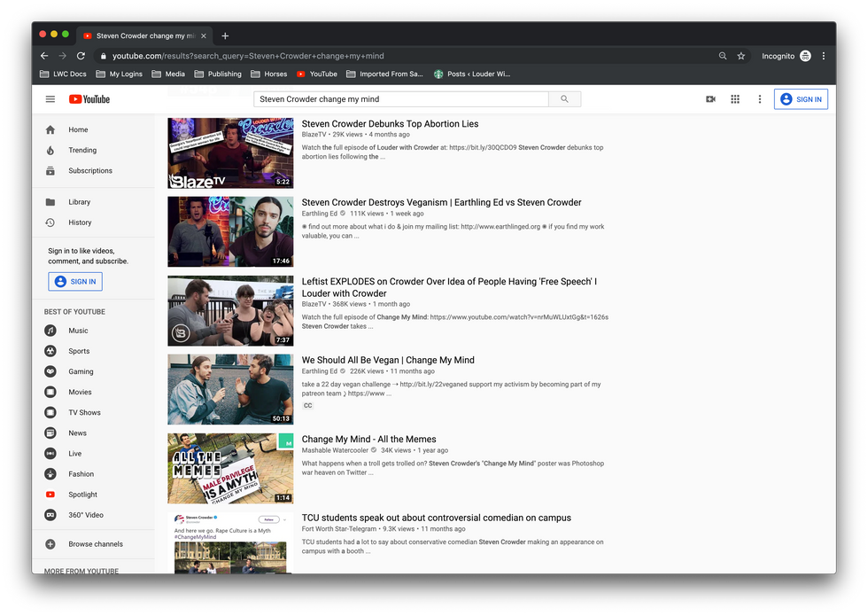Open the LWC Docs bookmark folder

[64, 74]
